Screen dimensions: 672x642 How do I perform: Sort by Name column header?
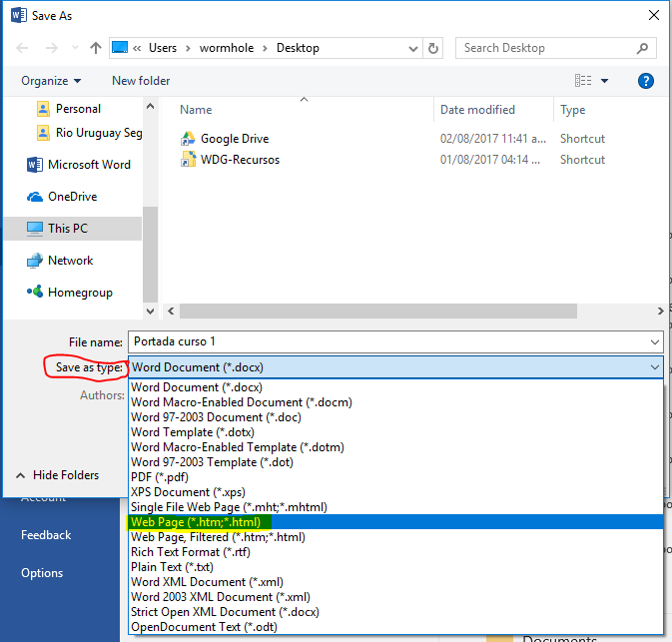point(196,110)
